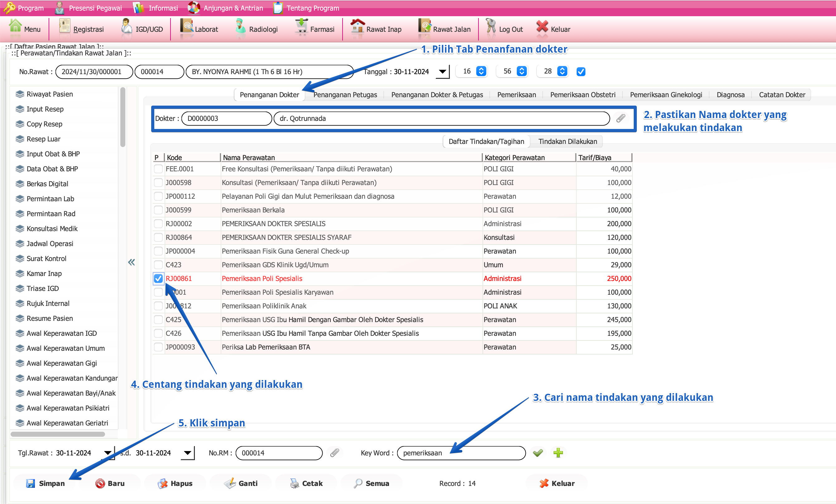Click the seconds stepper showing 28
The width and height of the screenshot is (836, 504).
point(562,71)
